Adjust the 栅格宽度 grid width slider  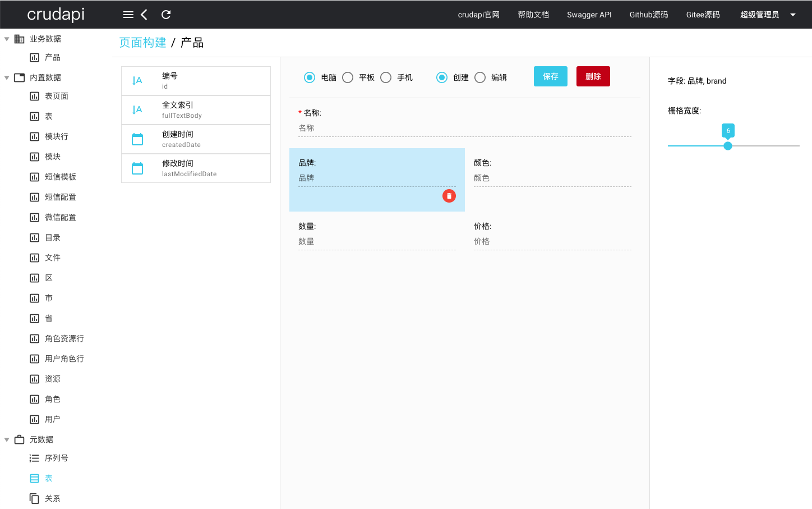(x=728, y=146)
